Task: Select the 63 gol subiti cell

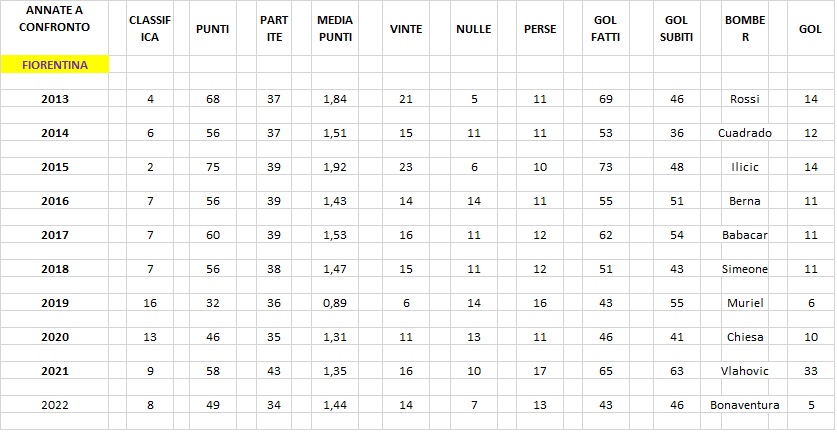Action: [x=676, y=371]
